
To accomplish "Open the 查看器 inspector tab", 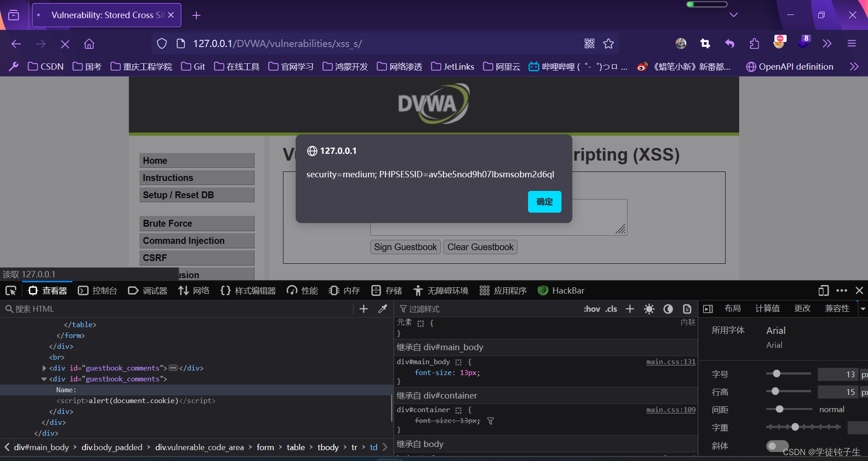I will [47, 290].
